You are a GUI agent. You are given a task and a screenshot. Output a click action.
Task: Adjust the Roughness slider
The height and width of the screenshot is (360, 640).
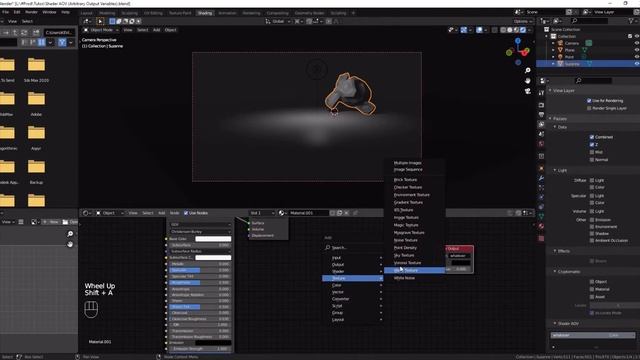point(200,282)
